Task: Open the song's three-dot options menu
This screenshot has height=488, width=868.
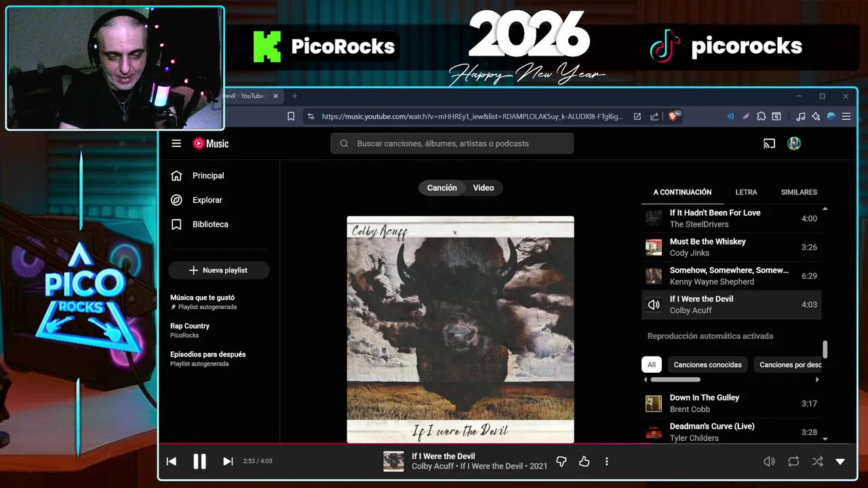Action: [x=606, y=462]
